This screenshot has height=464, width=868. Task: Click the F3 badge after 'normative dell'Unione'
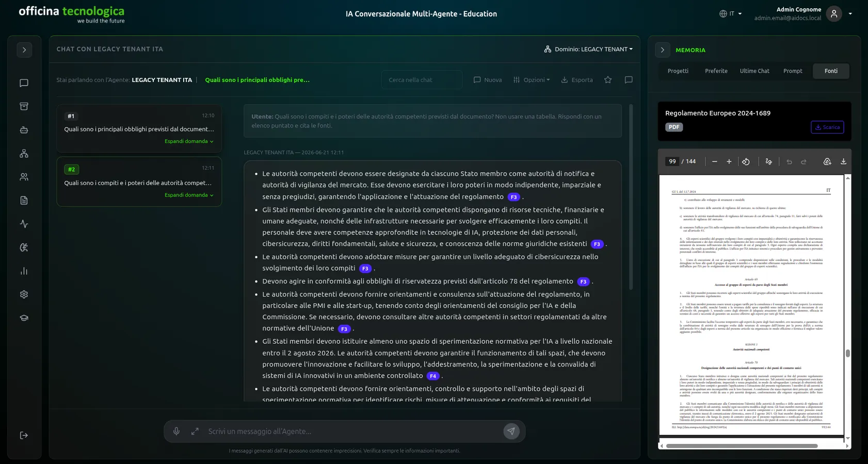(x=344, y=329)
